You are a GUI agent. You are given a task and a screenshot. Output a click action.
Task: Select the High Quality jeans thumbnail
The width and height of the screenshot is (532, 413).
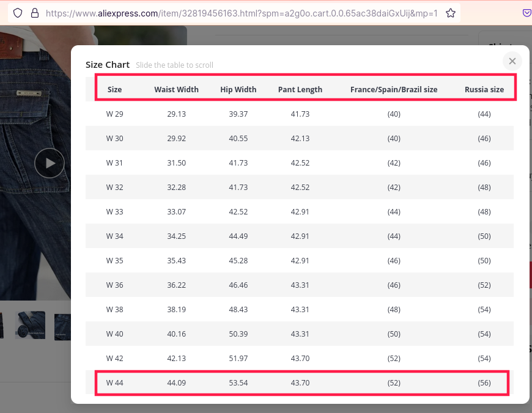point(63,326)
